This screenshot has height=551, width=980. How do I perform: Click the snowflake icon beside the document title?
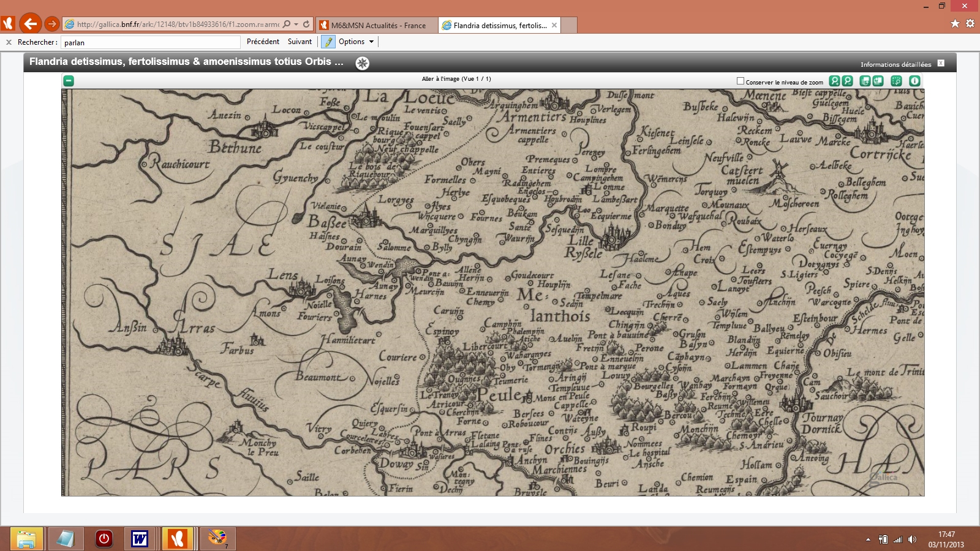tap(362, 63)
